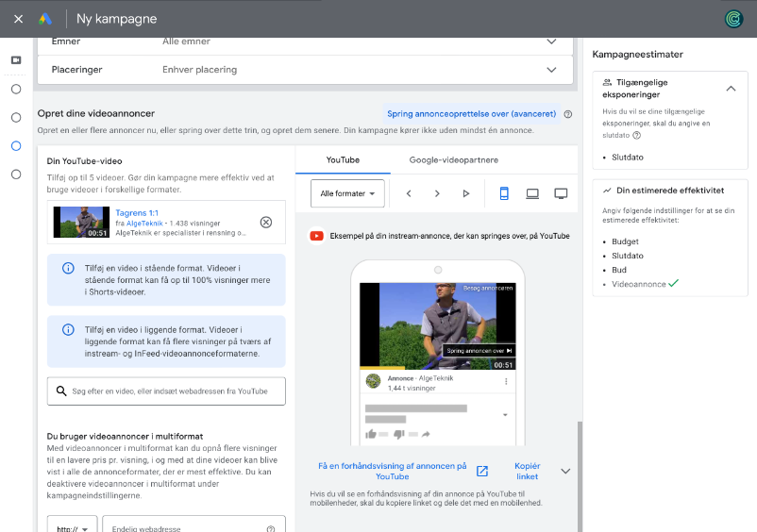Collapse Tilgængelige eksponeringer panel
The height and width of the screenshot is (532, 757).
pyautogui.click(x=731, y=89)
